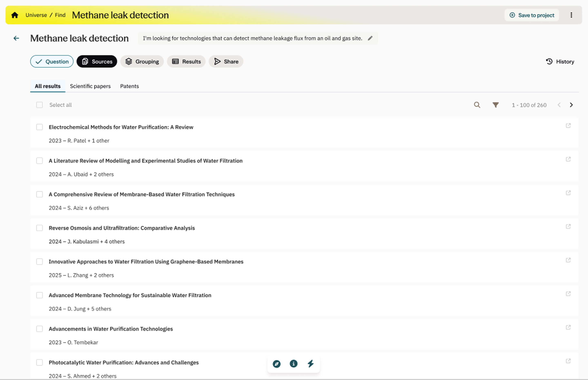This screenshot has height=380, width=588.
Task: Tick the Reverse Osmosis and Ultrafiltration checkbox
Action: click(39, 228)
